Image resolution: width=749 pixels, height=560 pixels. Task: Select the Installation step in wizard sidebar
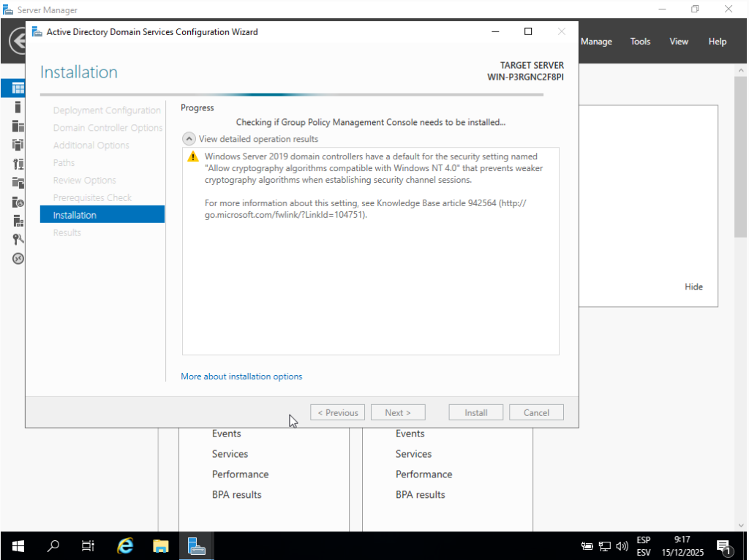tap(102, 215)
